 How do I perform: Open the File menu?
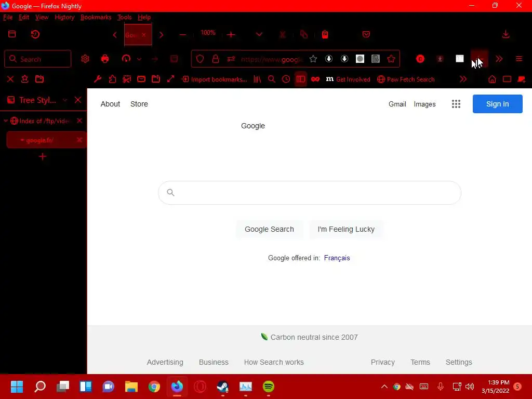click(x=8, y=17)
